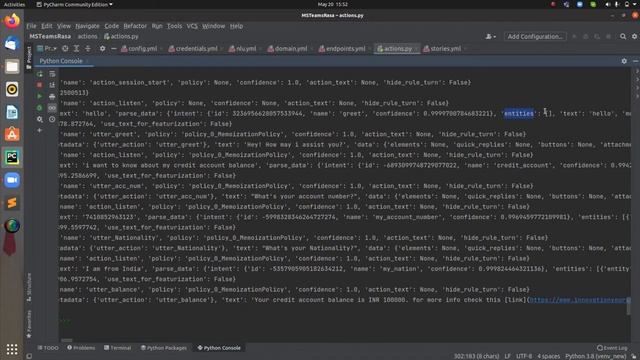Click Activities in top bar
This screenshot has width=640, height=360.
coord(14,4)
